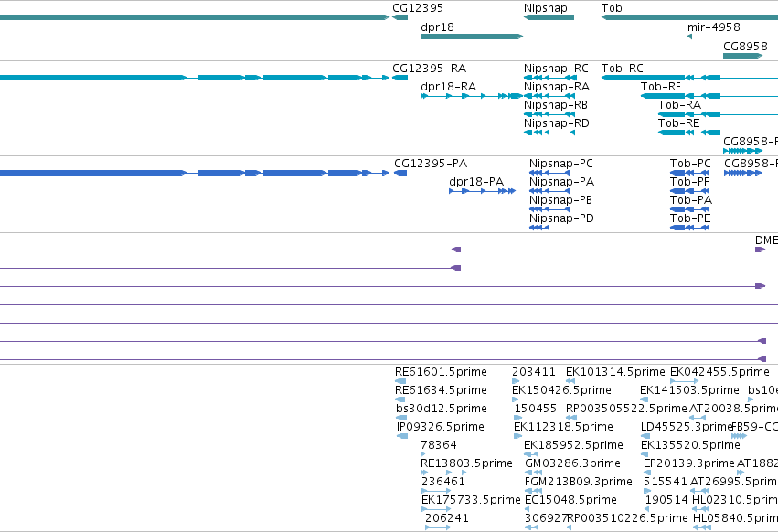The image size is (778, 532).
Task: Click the dpr18 gene bar
Action: [472, 37]
